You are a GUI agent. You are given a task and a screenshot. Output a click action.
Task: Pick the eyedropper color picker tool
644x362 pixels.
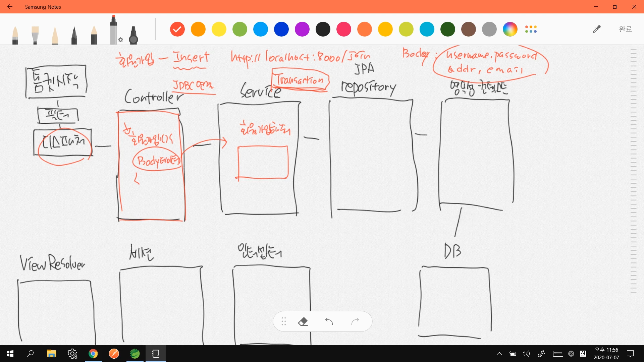click(596, 29)
